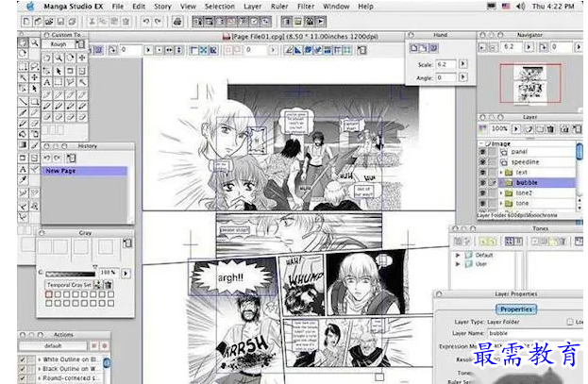The height and width of the screenshot is (384, 588).
Task: Click the History panel undo arrow
Action: click(47, 158)
